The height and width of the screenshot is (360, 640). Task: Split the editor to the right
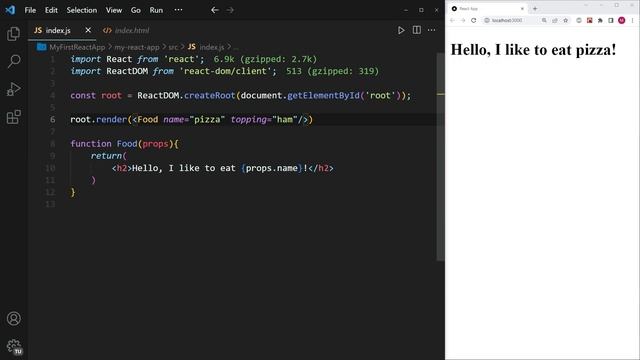point(416,30)
